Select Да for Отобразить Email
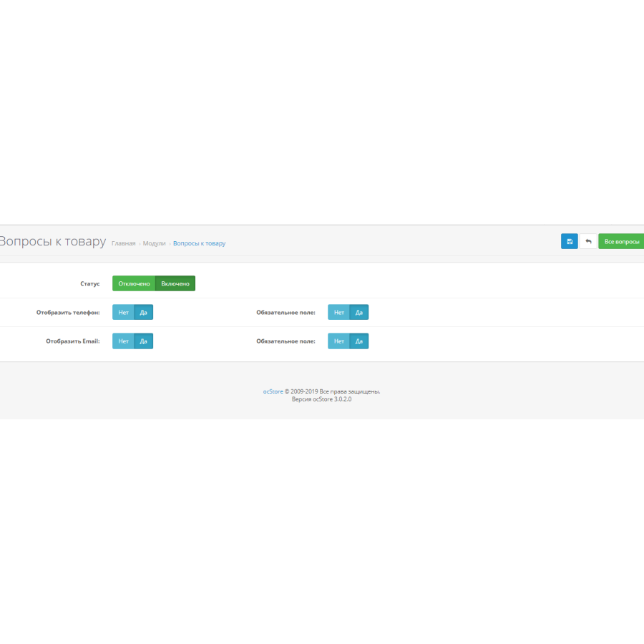Viewport: 644px width, 644px height. (x=143, y=341)
